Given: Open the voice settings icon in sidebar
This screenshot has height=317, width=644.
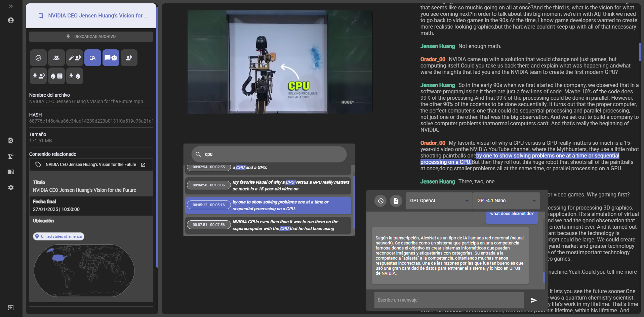Looking at the screenshot, I should coord(11,156).
